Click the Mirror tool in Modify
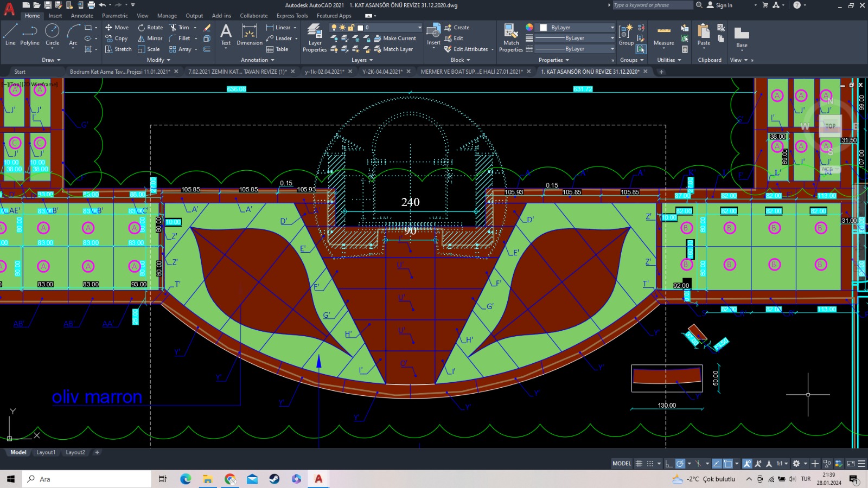 (x=150, y=38)
